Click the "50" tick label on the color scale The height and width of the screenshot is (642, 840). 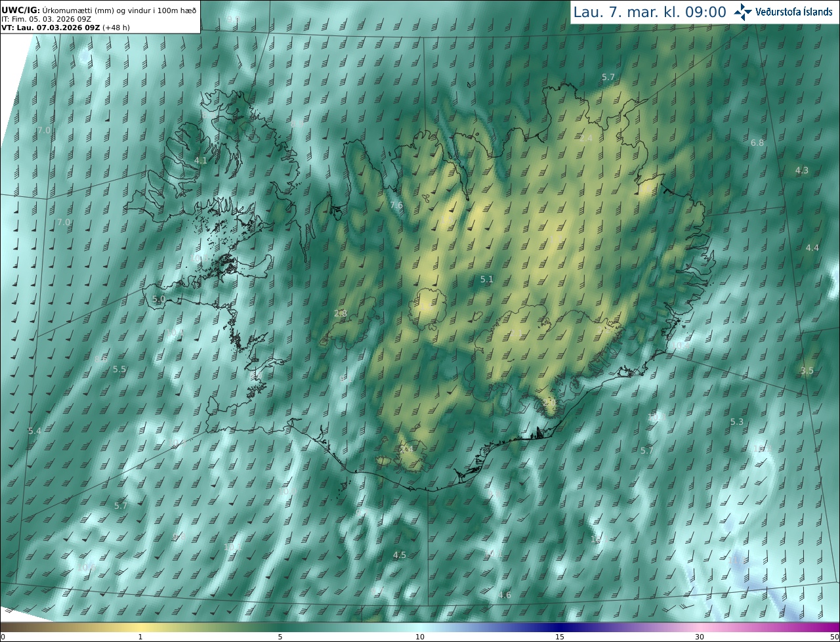(834, 637)
